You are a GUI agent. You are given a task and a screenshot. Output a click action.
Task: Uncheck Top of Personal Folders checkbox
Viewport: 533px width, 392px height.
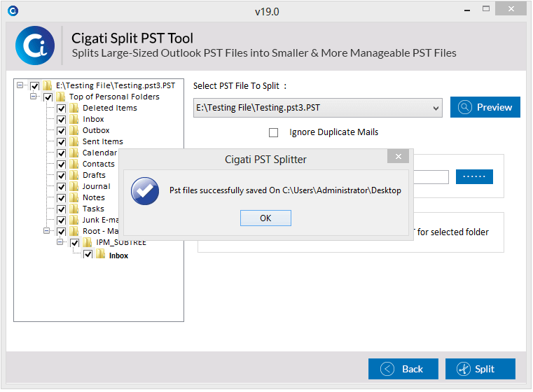[x=48, y=97]
